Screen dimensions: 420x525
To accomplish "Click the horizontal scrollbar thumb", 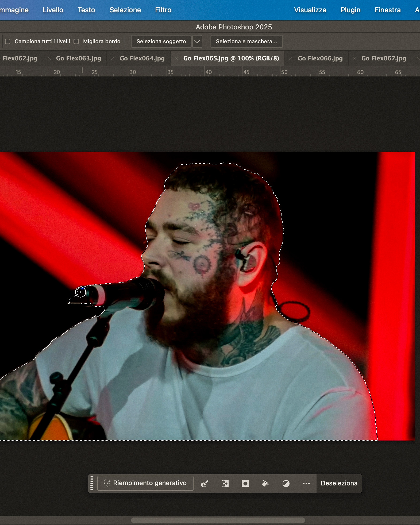I will (x=218, y=520).
